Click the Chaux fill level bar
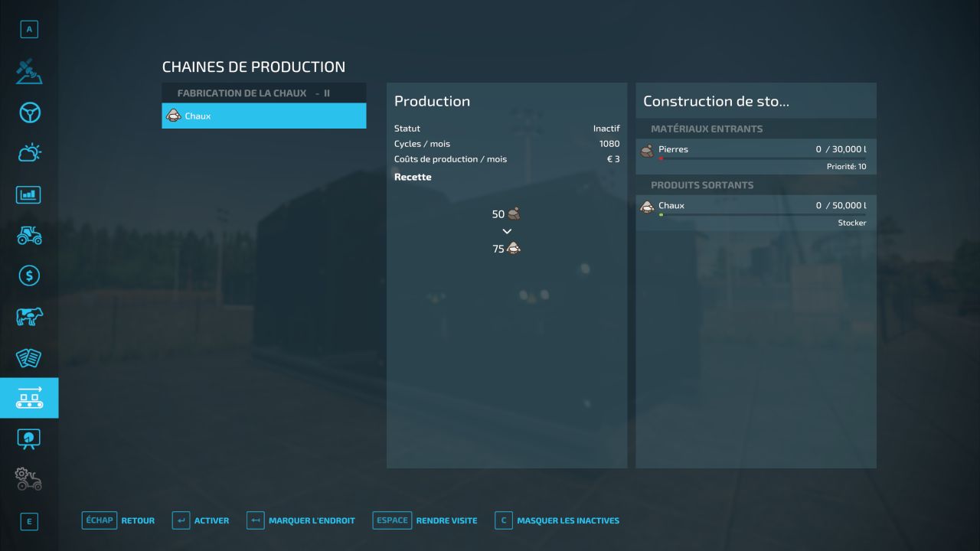Screen dimensions: 980x551 (763, 215)
